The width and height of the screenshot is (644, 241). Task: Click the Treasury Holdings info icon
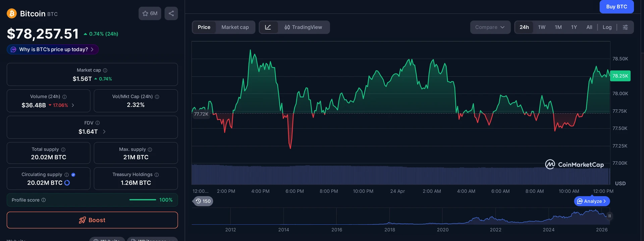click(157, 175)
